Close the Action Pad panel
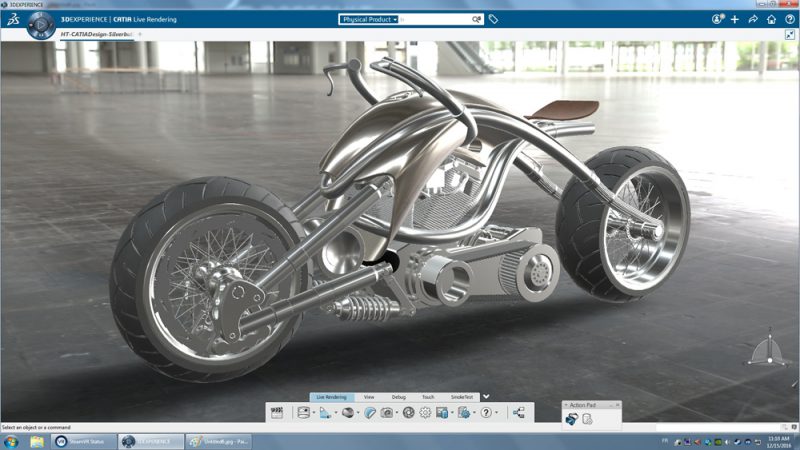Screen dimensions: 800x450 pos(617,405)
